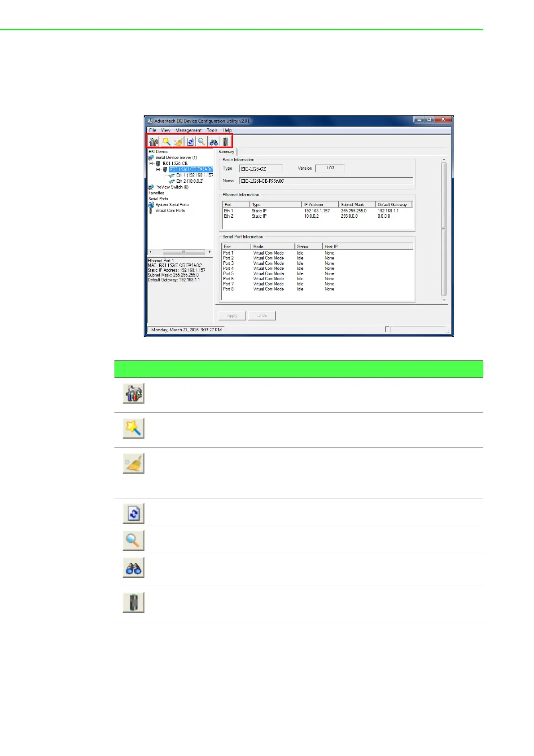Screen dimensions: 534x756
Task: Open the Tools menu
Action: point(212,130)
